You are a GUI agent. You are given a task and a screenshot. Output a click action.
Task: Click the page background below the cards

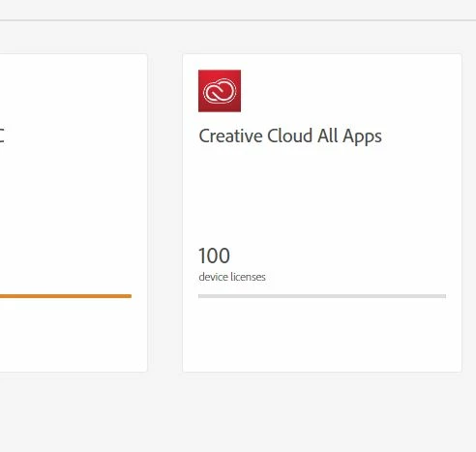[x=238, y=412]
